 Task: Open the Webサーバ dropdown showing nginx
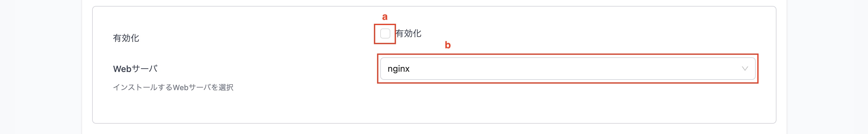[x=567, y=69]
